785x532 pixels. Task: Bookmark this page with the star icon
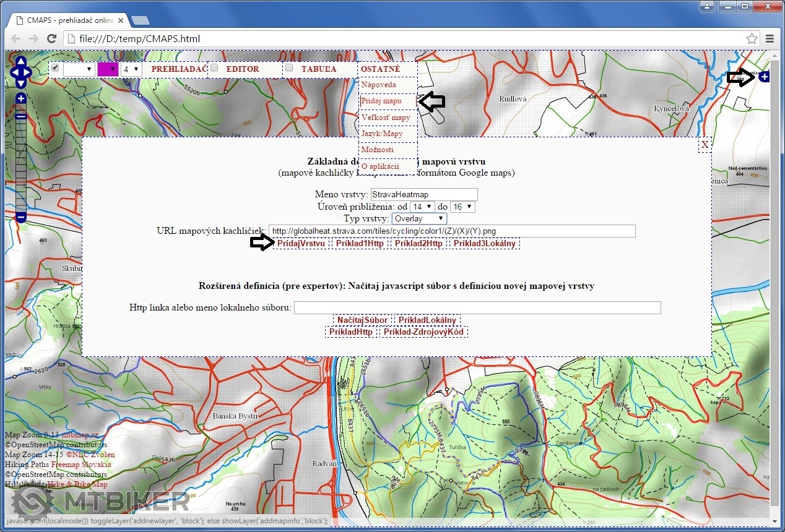(x=752, y=38)
